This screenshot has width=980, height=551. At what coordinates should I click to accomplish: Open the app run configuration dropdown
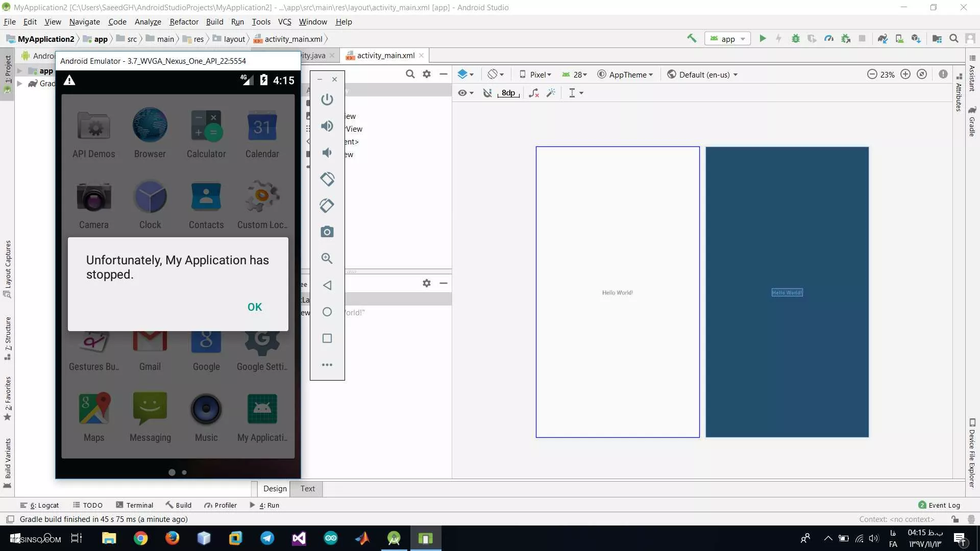coord(728,39)
